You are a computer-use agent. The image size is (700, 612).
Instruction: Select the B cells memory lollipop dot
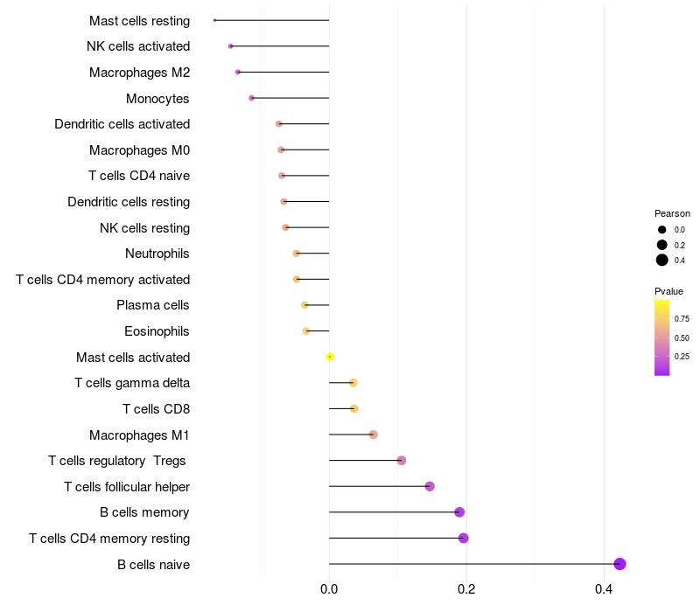click(459, 512)
